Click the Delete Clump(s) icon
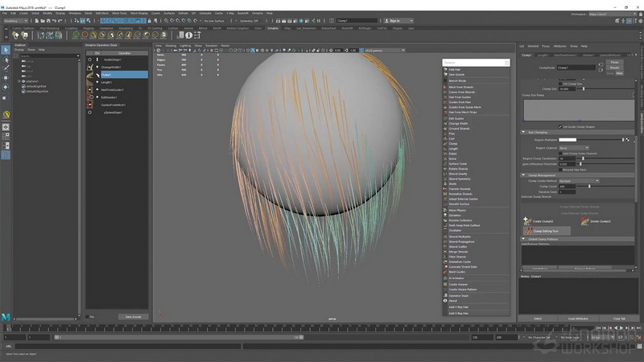The height and width of the screenshot is (362, 644). 585,221
